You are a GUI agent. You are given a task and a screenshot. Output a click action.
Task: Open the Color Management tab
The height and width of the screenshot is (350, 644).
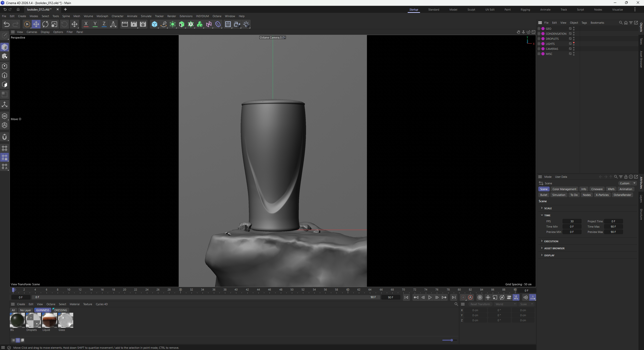(x=564, y=189)
